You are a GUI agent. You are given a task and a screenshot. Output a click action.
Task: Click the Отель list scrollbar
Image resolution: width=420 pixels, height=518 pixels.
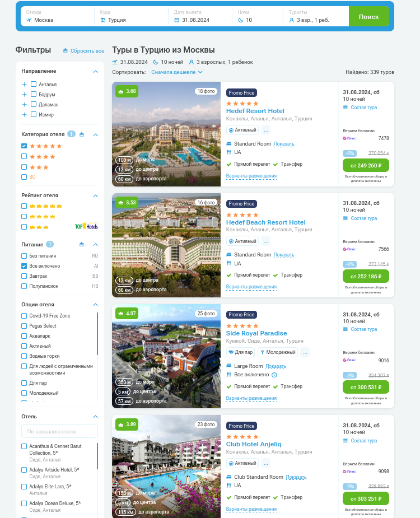(x=97, y=456)
